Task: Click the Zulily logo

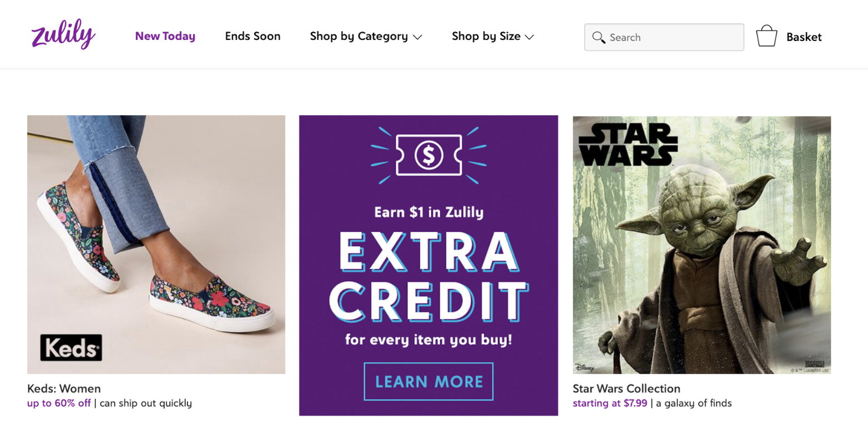Action: 63,34
